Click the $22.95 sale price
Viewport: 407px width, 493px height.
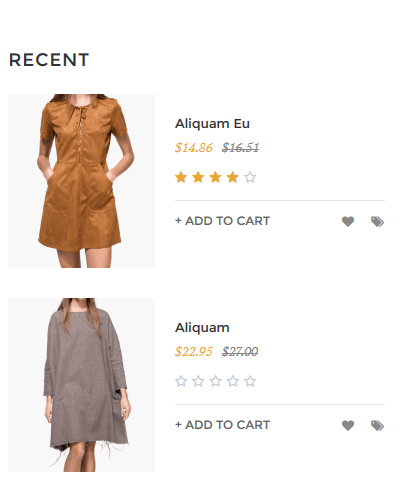[x=194, y=351]
